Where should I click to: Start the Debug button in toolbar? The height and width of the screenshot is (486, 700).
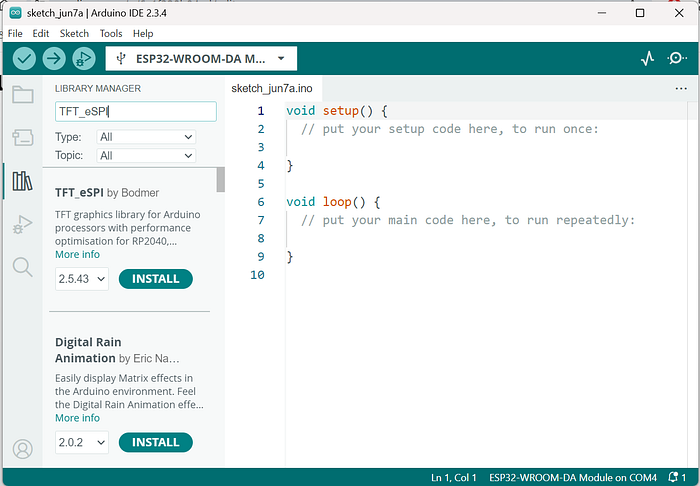[x=84, y=58]
